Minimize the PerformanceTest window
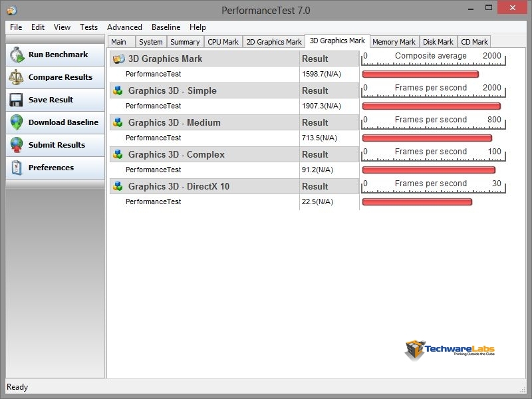Image resolution: width=532 pixels, height=399 pixels. pyautogui.click(x=471, y=8)
